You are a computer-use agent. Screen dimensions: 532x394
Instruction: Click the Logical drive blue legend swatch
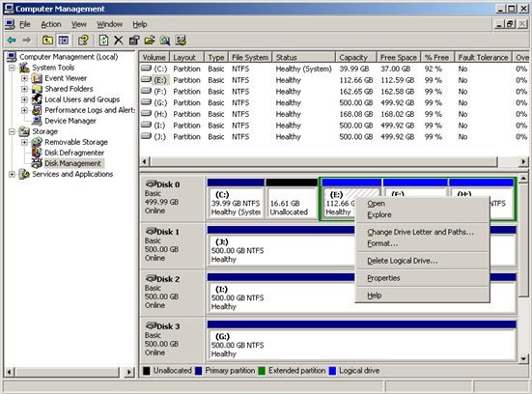coord(332,371)
